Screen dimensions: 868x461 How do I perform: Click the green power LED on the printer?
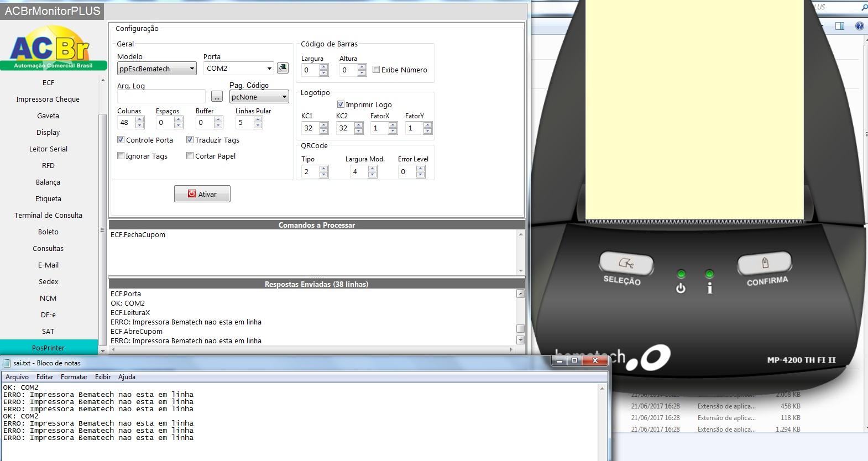(681, 274)
